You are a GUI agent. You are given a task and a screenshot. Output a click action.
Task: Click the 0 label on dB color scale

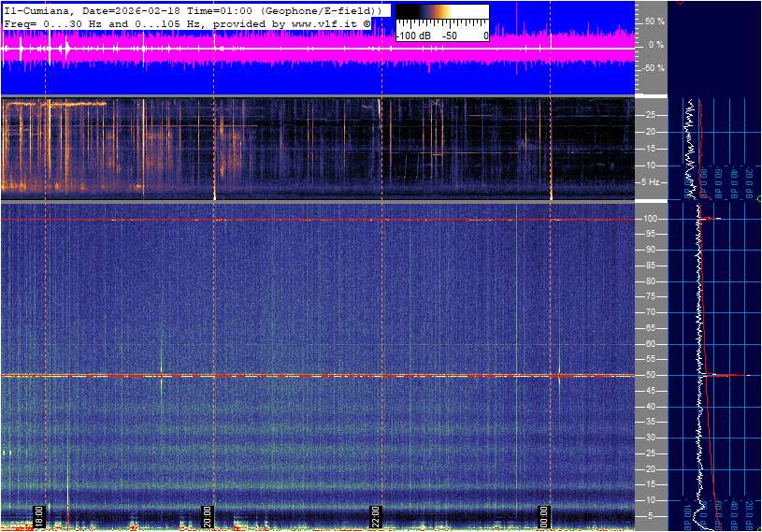(x=484, y=36)
